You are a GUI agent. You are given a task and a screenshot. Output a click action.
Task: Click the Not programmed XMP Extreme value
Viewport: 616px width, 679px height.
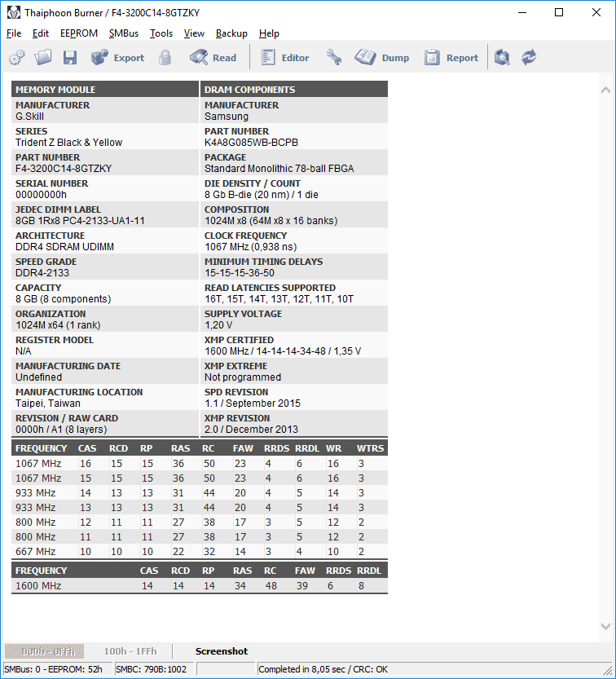click(x=243, y=377)
